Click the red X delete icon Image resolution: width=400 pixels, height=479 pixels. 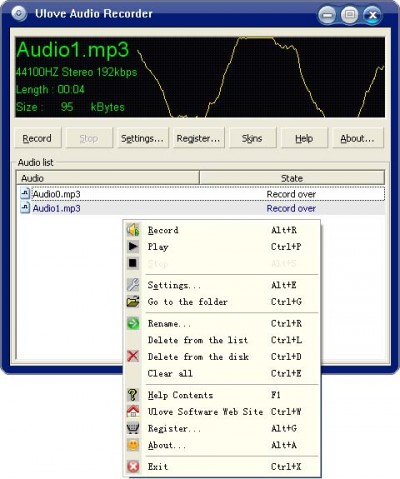(x=133, y=356)
